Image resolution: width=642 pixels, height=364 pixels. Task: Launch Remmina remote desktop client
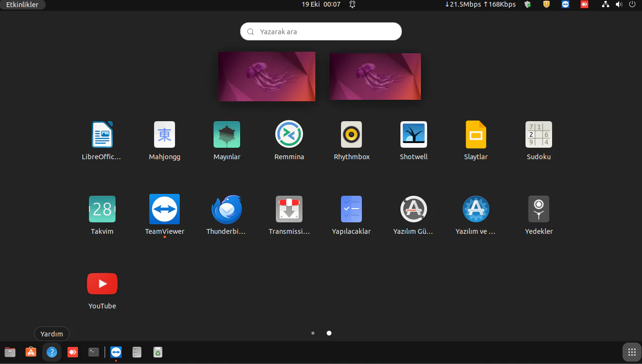(x=289, y=134)
